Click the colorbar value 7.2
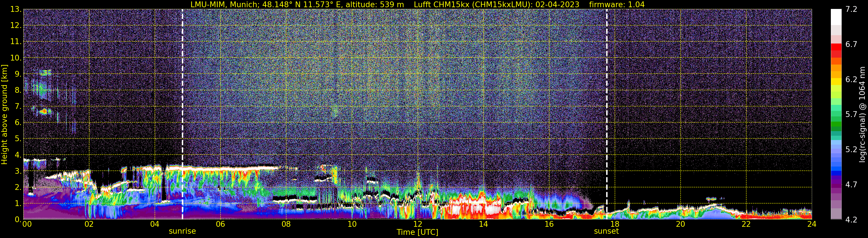This screenshot has height=238, width=868. 851,9
